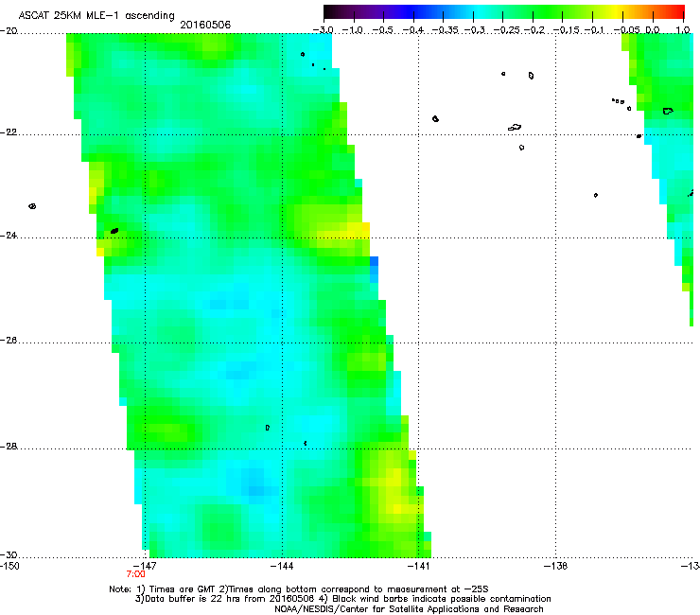Select the date label 20160506
The height and width of the screenshot is (615, 700).
(205, 25)
